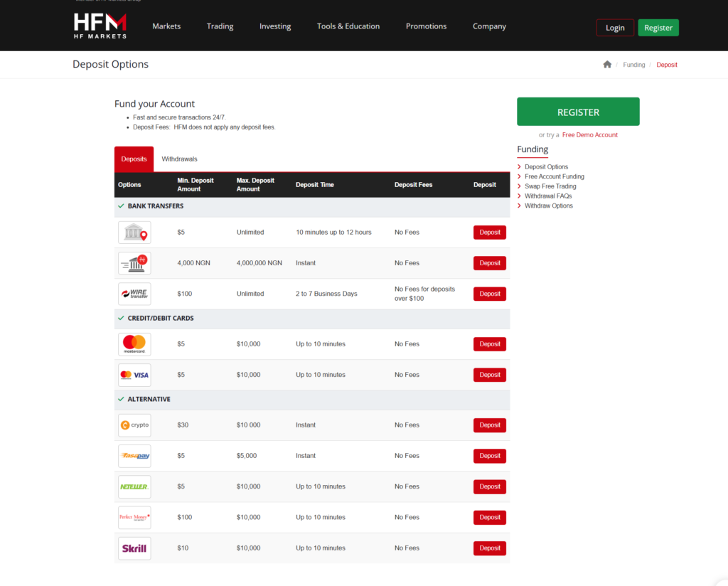The width and height of the screenshot is (728, 586).
Task: Click Deposit for the Neteller row
Action: coord(490,486)
